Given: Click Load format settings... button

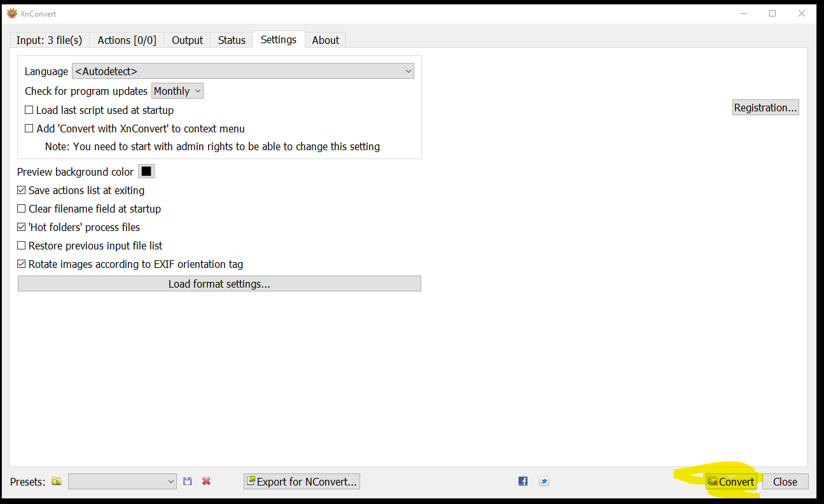Looking at the screenshot, I should pos(220,284).
